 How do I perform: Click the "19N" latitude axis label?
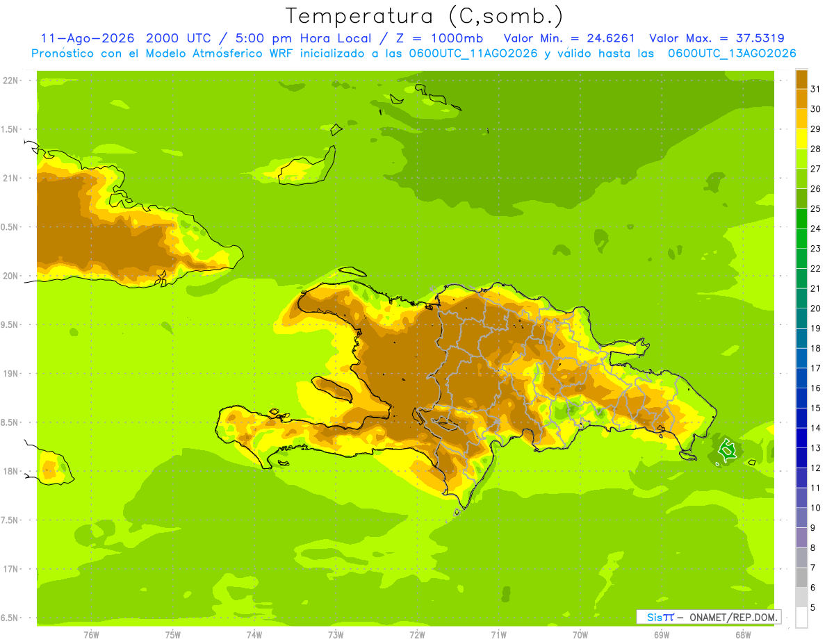(x=12, y=374)
